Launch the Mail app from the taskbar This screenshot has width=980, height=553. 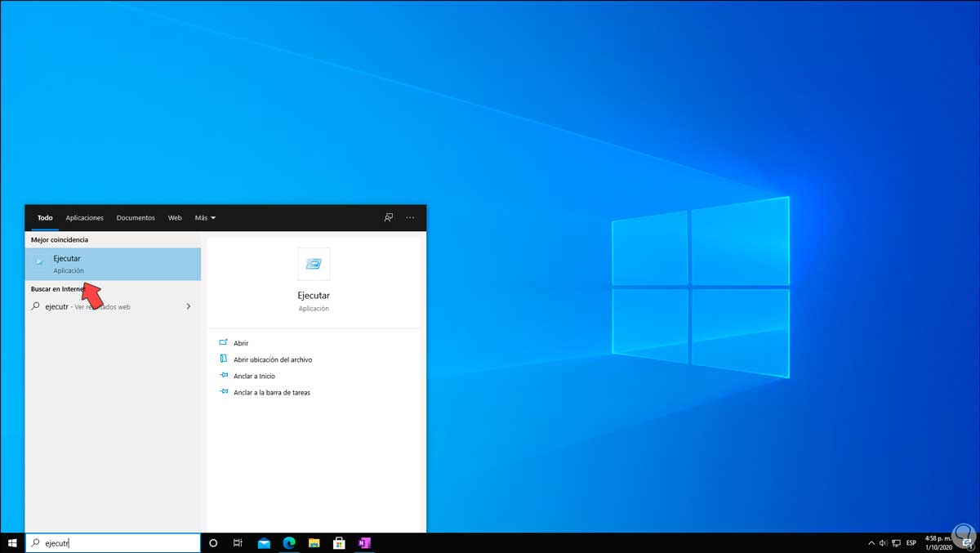click(x=264, y=542)
